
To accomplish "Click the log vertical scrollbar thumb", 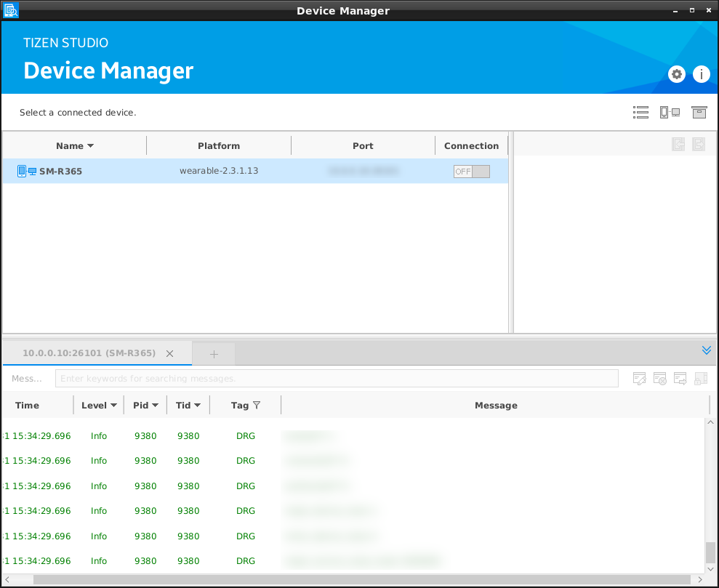I will (x=710, y=552).
